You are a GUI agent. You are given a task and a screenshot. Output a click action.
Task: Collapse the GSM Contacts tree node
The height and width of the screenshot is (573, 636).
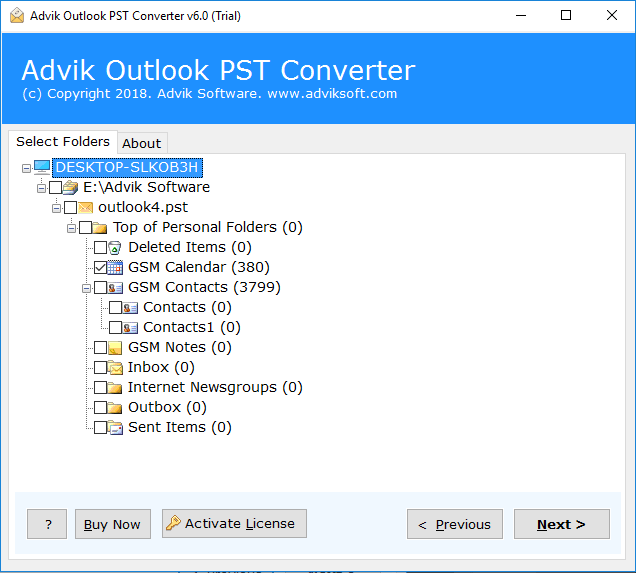87,287
